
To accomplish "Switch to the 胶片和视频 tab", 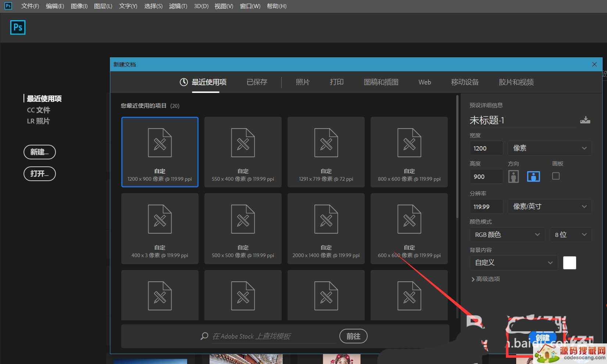I will (516, 82).
